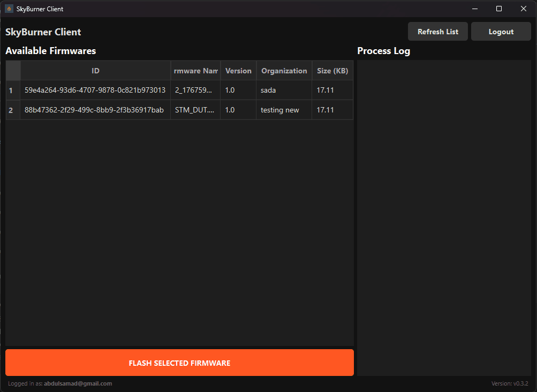537x392 pixels.
Task: Click the Version column header
Action: point(238,70)
